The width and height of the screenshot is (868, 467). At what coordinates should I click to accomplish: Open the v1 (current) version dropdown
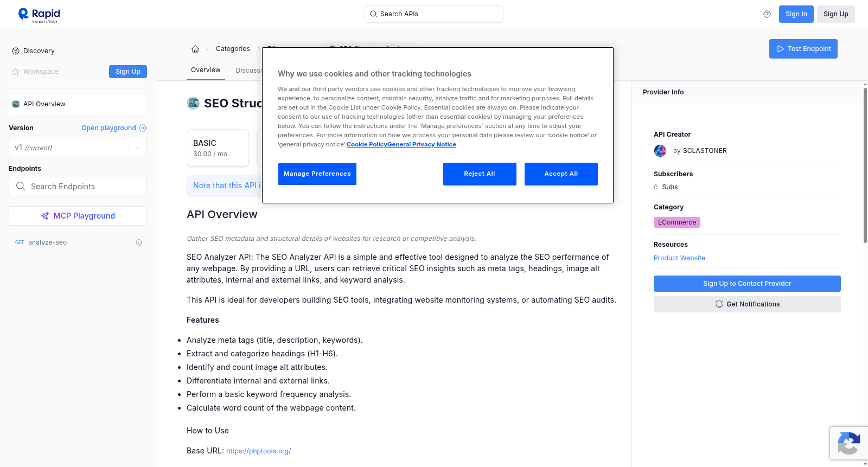(78, 148)
